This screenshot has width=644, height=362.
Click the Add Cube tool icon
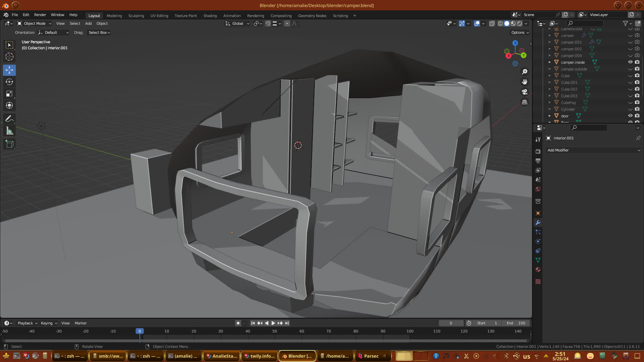coord(9,144)
